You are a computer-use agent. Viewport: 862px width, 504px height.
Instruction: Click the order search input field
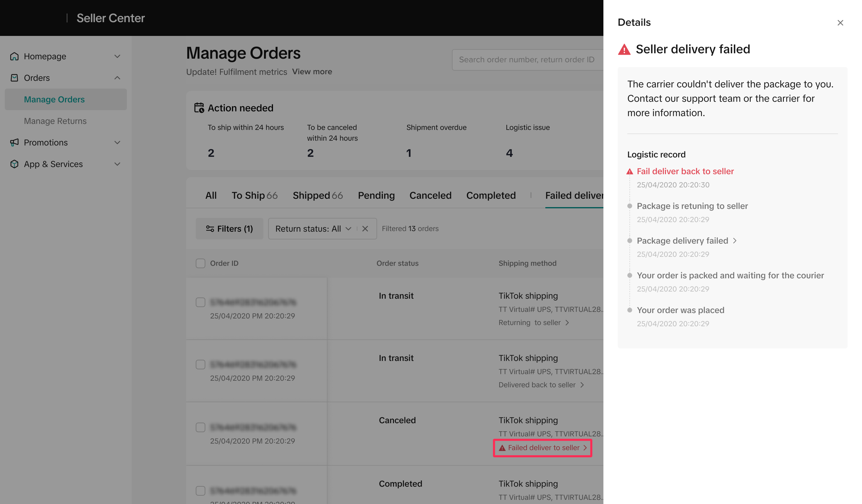(527, 60)
